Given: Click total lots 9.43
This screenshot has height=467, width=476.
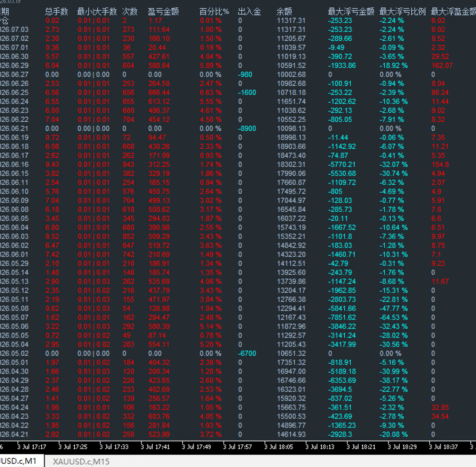Looking at the screenshot, I should click(52, 165).
